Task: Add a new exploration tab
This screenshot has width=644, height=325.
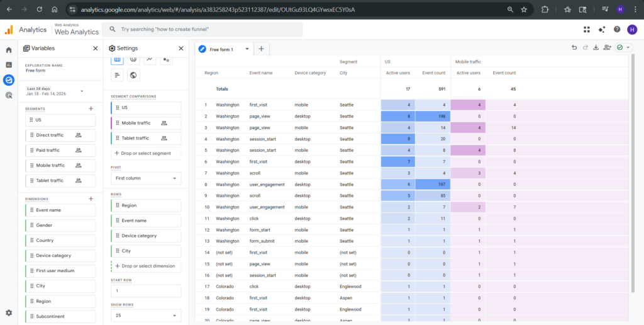Action: tap(262, 48)
